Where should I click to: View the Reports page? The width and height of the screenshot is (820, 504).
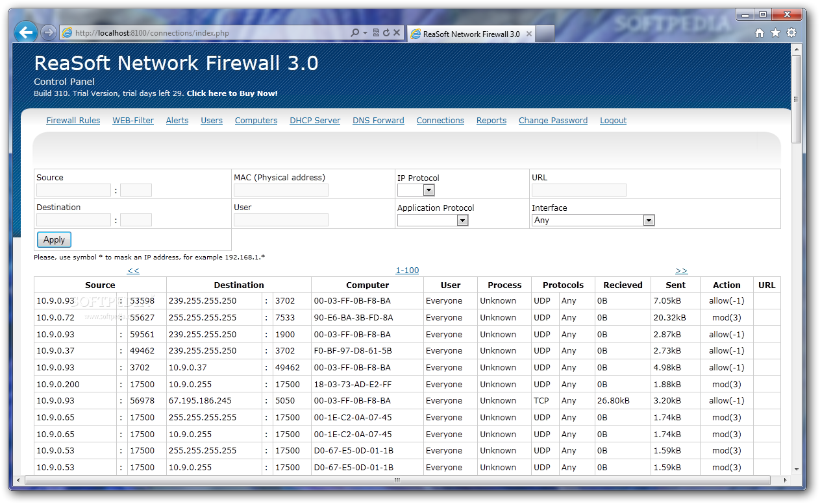coord(491,121)
